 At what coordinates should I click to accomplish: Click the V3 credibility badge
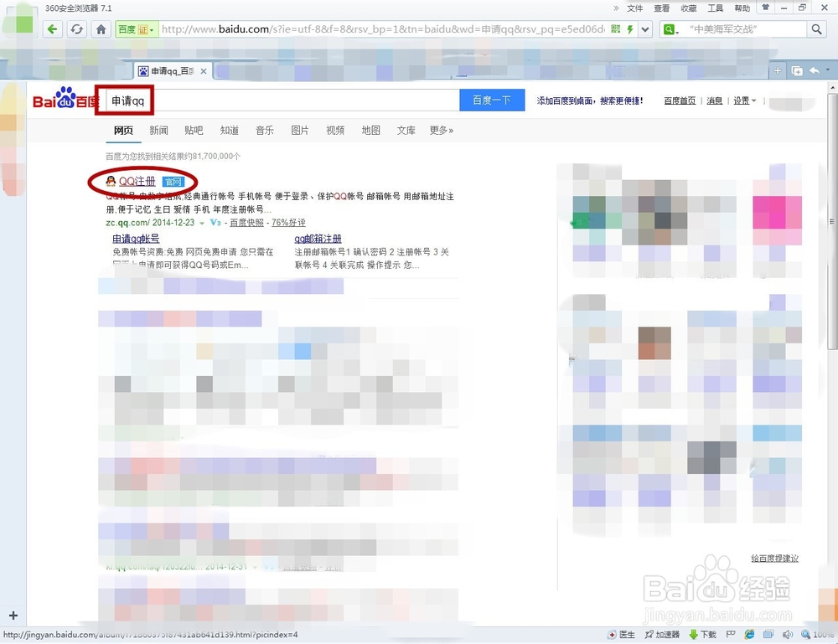pos(215,223)
